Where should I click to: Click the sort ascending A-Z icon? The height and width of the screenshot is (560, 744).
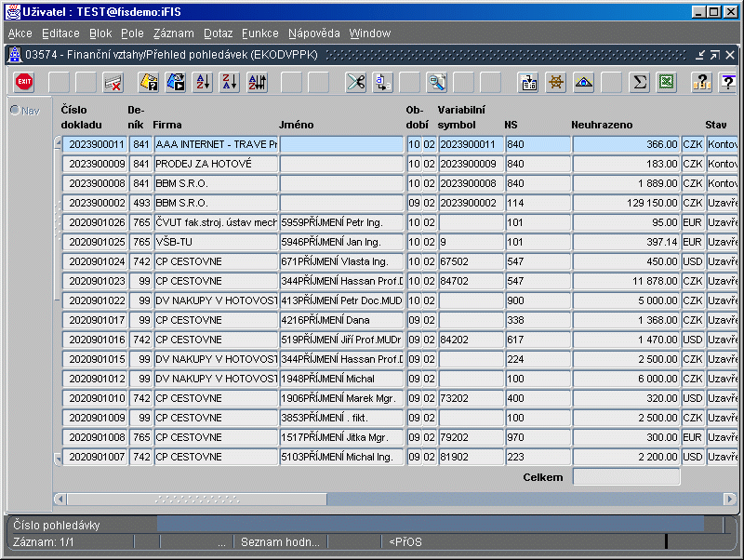tap(203, 83)
